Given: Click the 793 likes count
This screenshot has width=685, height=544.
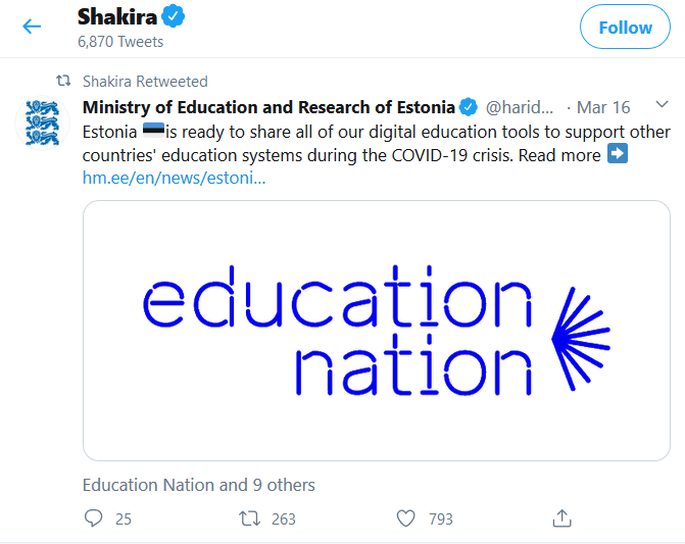Looking at the screenshot, I should pos(440,519).
